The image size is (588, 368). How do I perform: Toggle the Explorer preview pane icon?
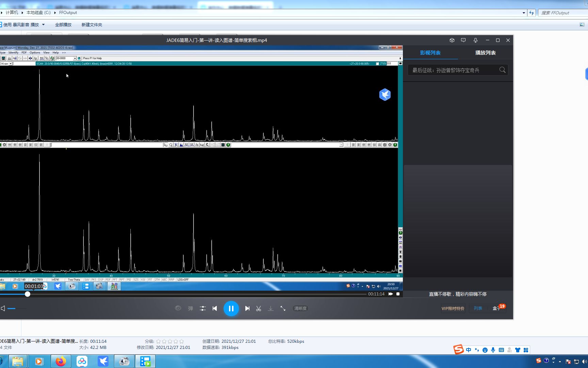582,25
